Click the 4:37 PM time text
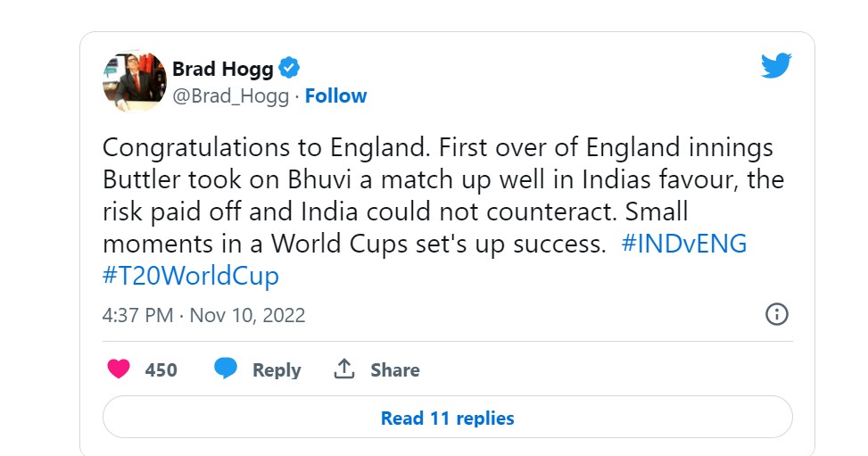 point(137,315)
